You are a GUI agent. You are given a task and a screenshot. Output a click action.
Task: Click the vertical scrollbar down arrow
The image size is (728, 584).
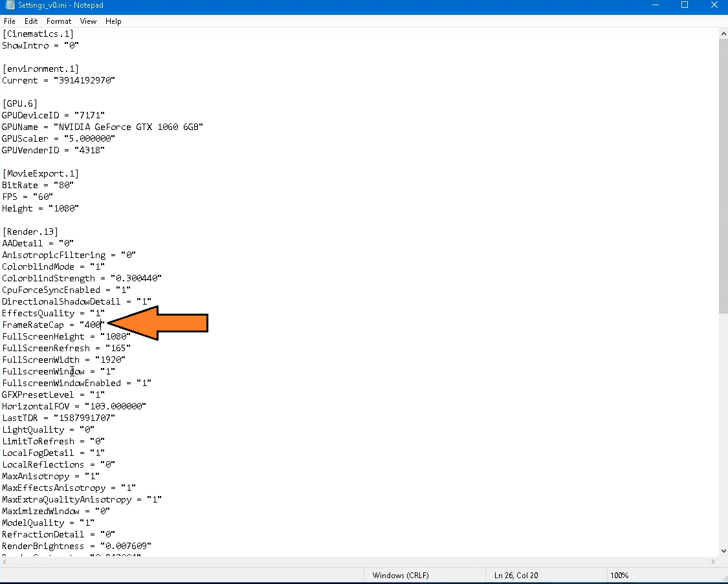click(x=723, y=551)
